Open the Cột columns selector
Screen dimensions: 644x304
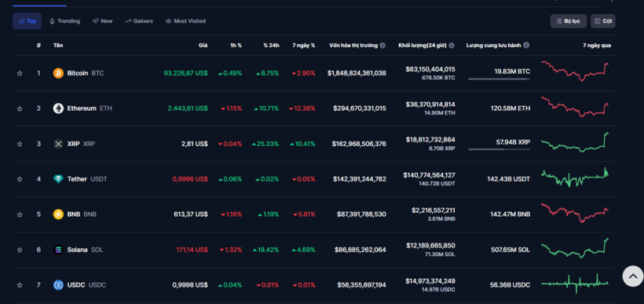tap(603, 21)
